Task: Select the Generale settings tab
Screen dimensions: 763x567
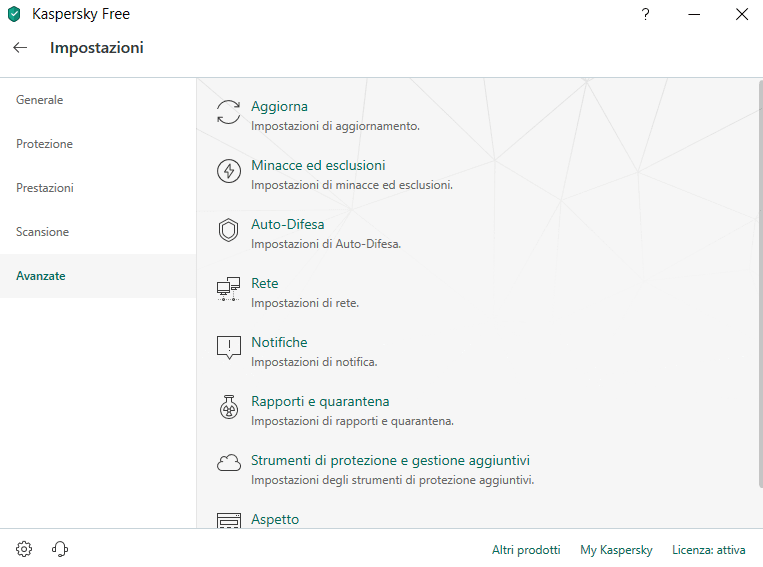Action: click(x=40, y=100)
